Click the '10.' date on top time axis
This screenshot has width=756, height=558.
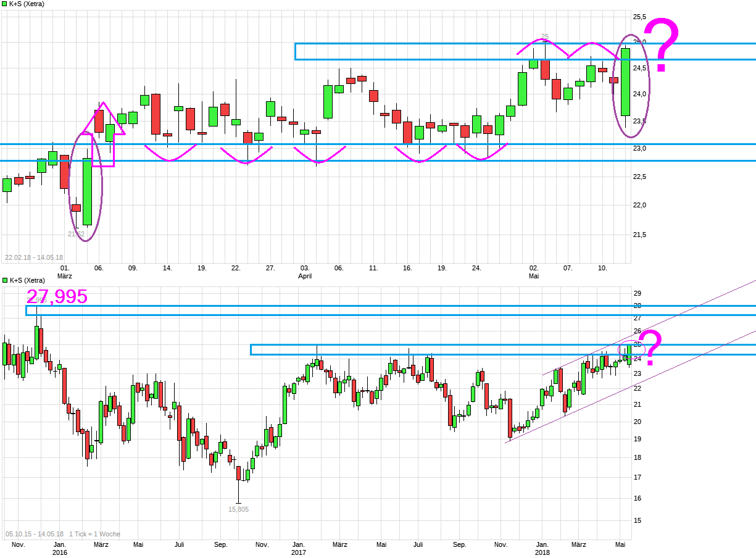click(603, 269)
